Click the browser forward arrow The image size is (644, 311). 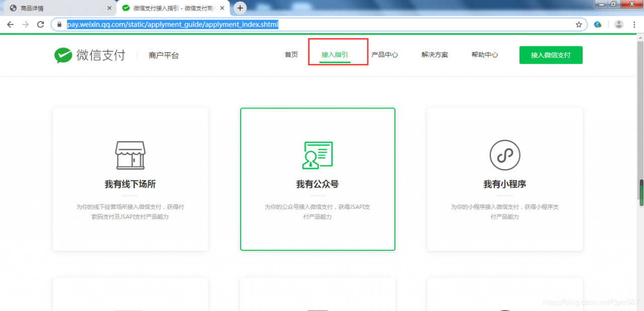26,24
